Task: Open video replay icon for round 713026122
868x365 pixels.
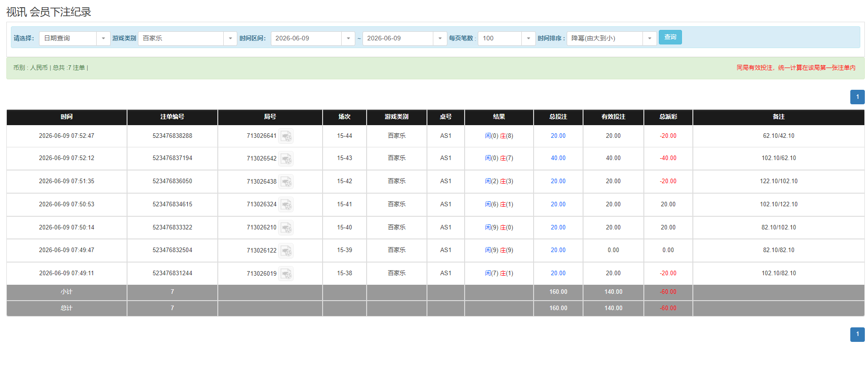Action: point(286,251)
